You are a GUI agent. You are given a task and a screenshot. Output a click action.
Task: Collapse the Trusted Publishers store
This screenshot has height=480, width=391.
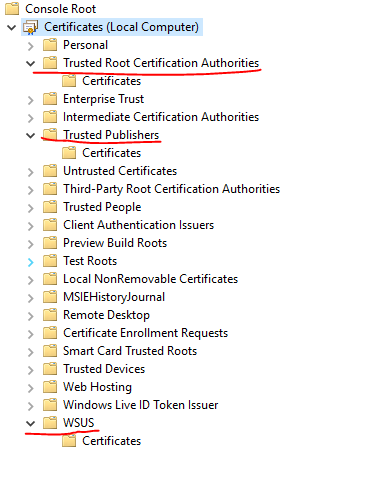pyautogui.click(x=31, y=135)
